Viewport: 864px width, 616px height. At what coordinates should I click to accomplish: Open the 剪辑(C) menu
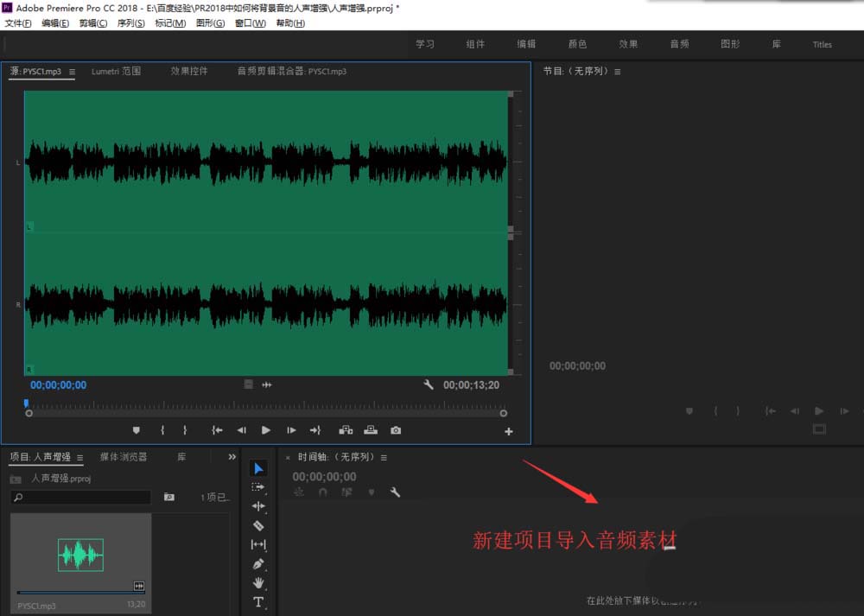tap(93, 23)
